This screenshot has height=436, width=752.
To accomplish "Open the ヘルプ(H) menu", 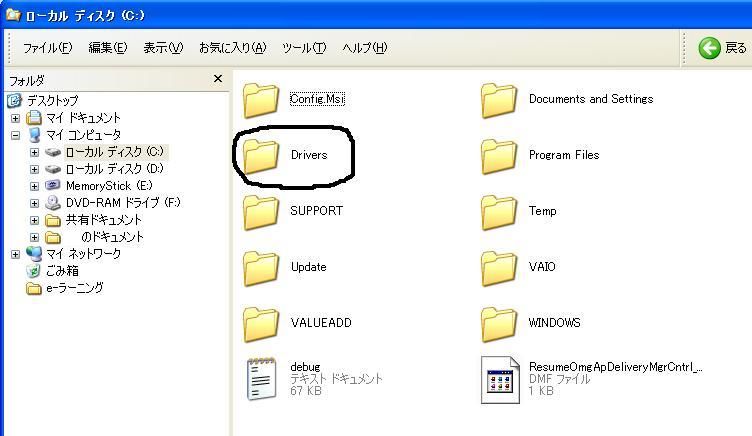I will pos(364,48).
